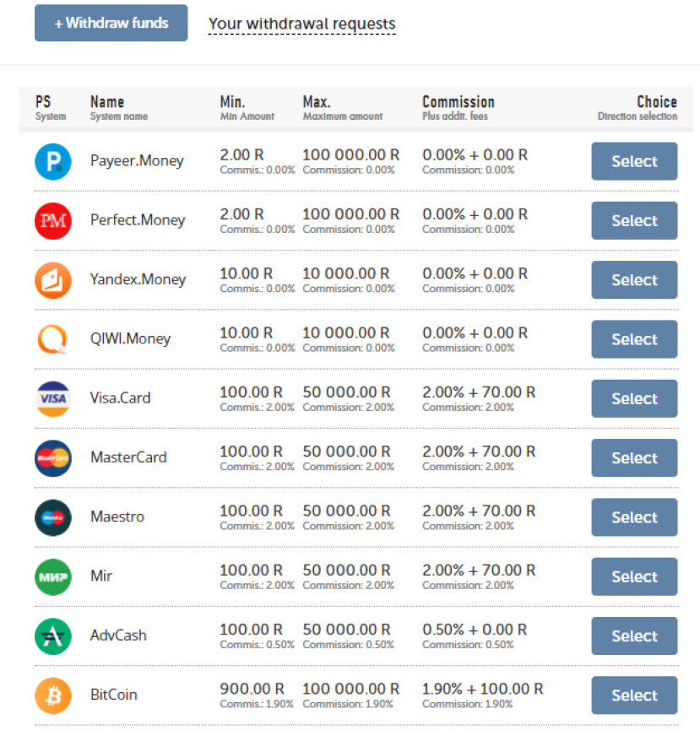Choose Select button for QIWI.Money
Viewport: 700px width, 730px height.
click(634, 339)
